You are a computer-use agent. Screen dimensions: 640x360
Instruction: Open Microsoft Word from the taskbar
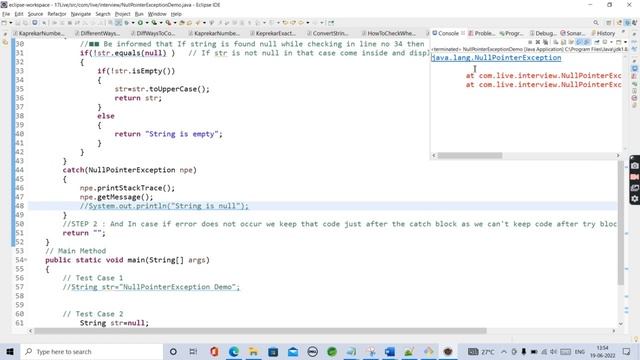click(390, 351)
